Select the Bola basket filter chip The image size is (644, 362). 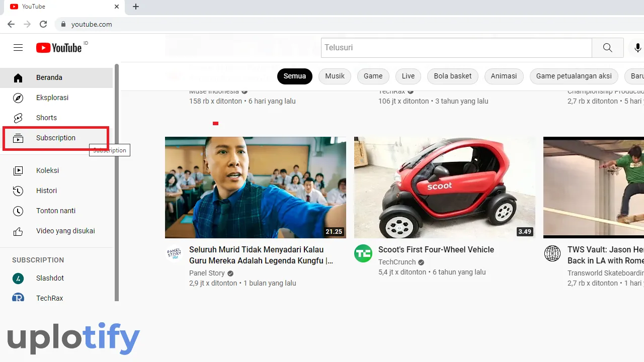point(453,76)
